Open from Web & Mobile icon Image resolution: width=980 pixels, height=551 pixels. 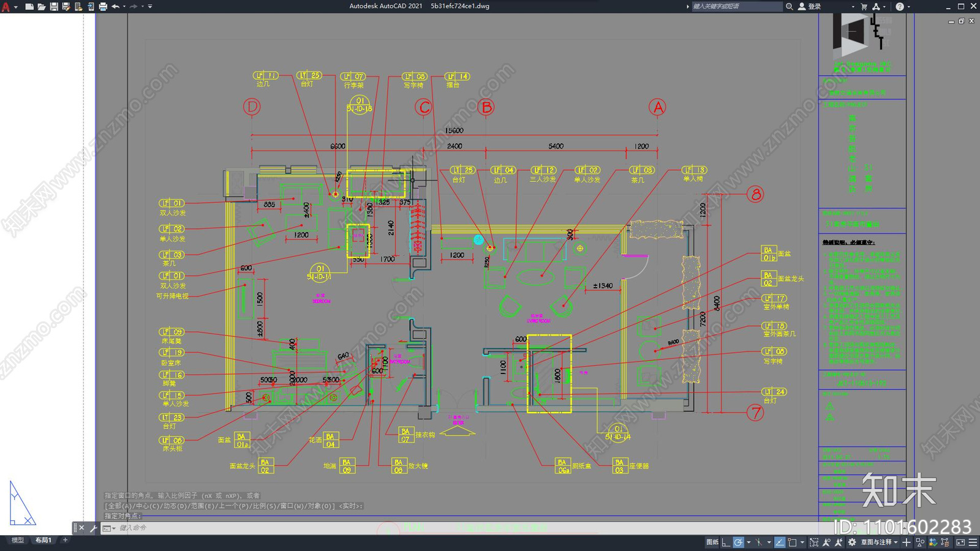point(78,6)
